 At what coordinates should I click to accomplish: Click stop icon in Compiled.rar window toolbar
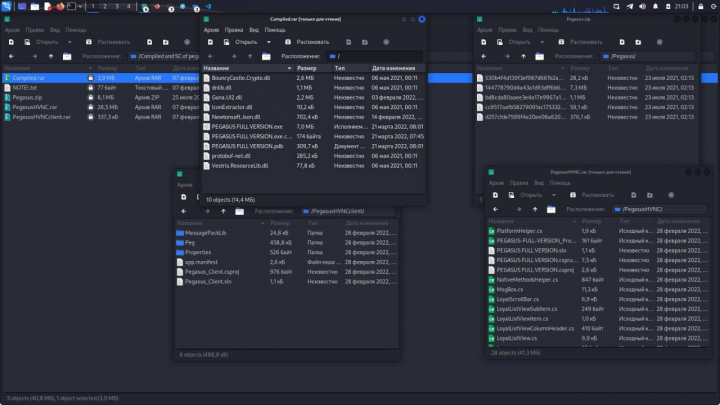point(386,42)
